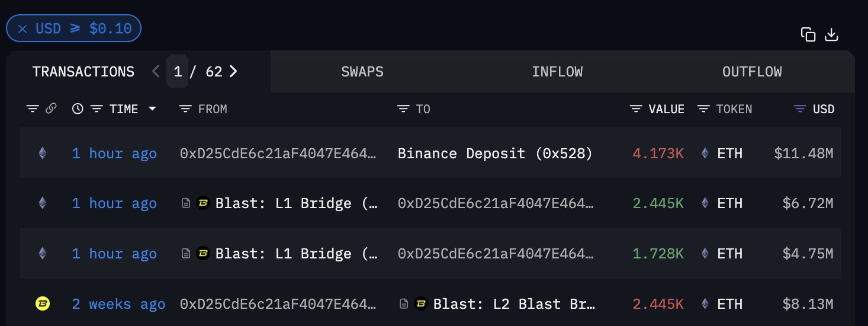Click the Blast chain icon in 2 weeks ago row
This screenshot has width=868, height=326.
coord(42,304)
